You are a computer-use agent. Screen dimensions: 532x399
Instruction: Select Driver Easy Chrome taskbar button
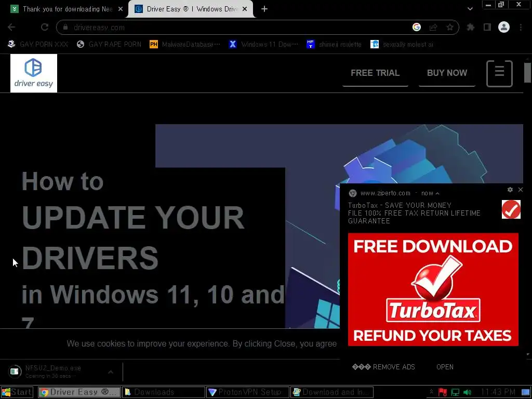click(79, 392)
